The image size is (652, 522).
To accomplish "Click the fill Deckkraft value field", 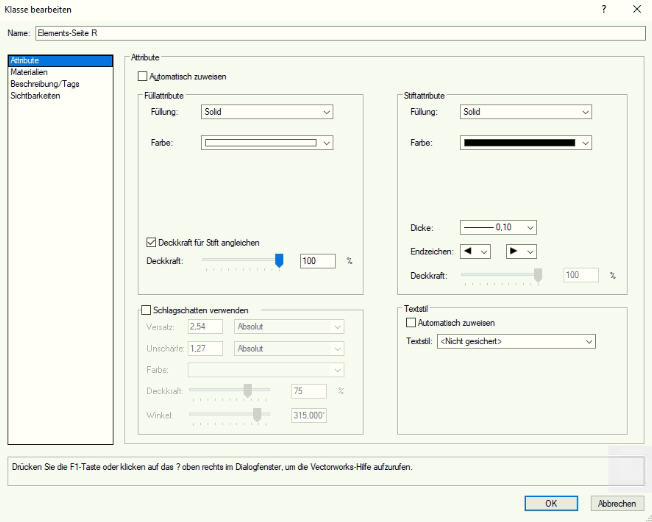I will tap(318, 261).
